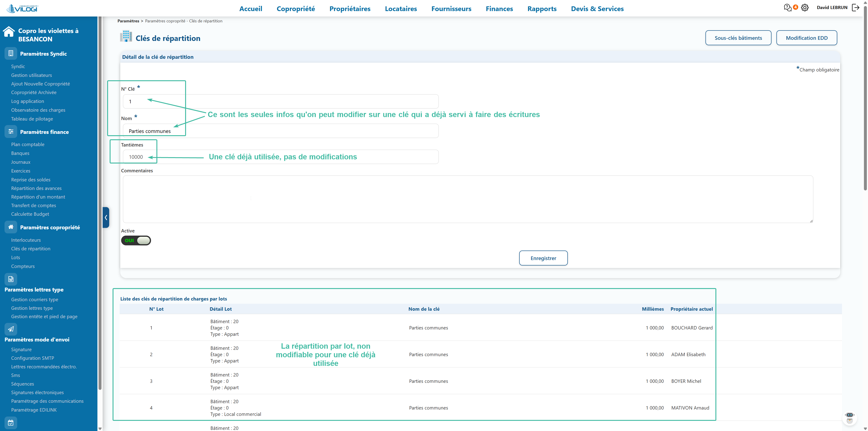Click the Paramètres finance sliders icon
Image resolution: width=868 pixels, height=431 pixels.
click(11, 131)
